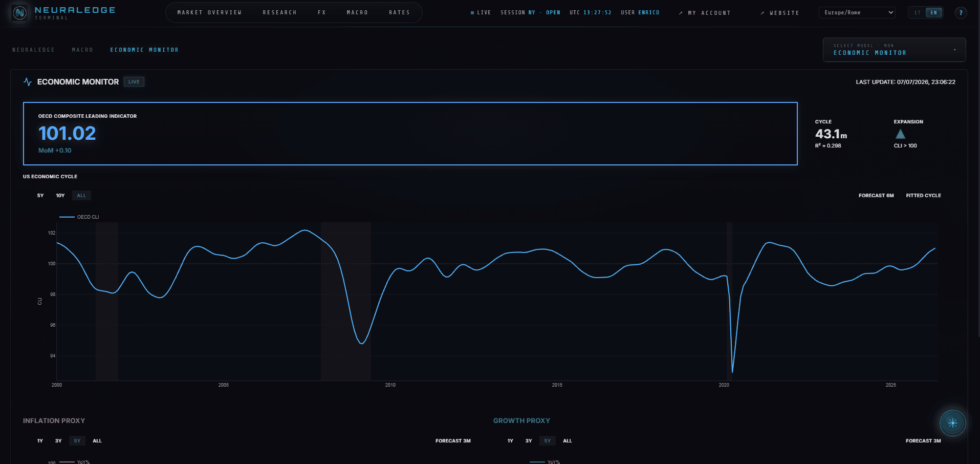Click the Inflation Proxy heading
The height and width of the screenshot is (464, 980).
coord(54,420)
